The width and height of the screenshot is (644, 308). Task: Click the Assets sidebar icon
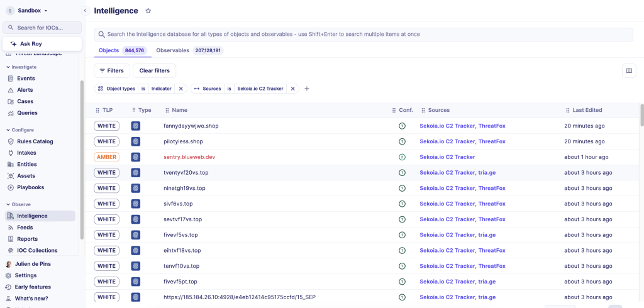tap(11, 176)
